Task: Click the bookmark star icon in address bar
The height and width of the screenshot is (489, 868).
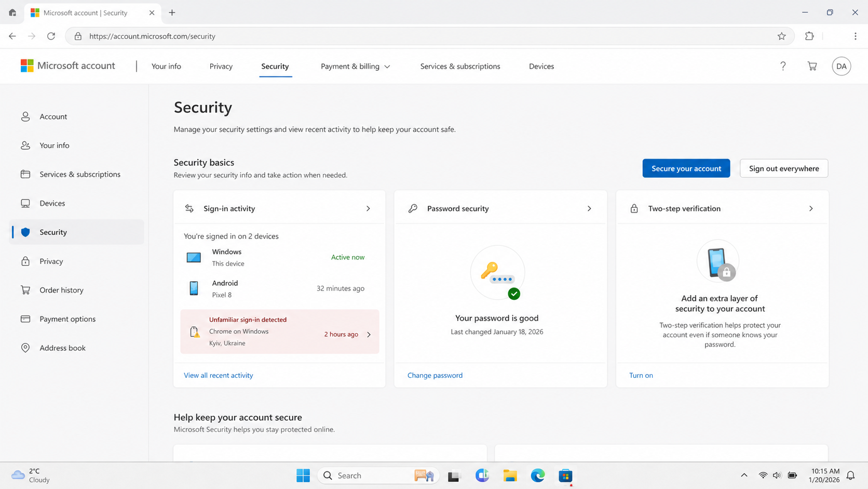Action: (781, 36)
